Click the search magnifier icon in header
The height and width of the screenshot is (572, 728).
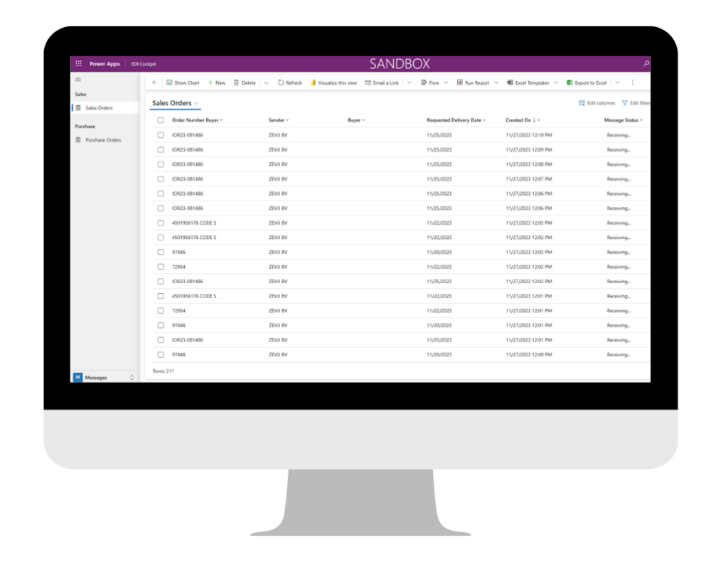coord(646,63)
